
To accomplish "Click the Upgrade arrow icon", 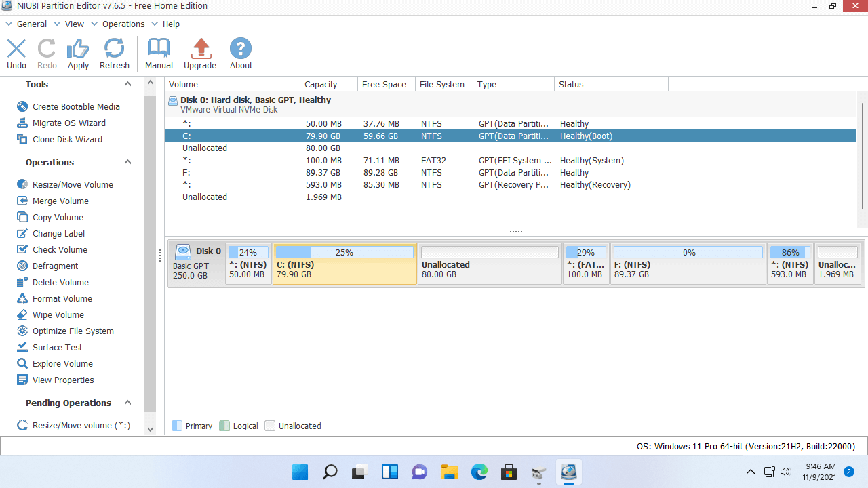I will tap(200, 49).
